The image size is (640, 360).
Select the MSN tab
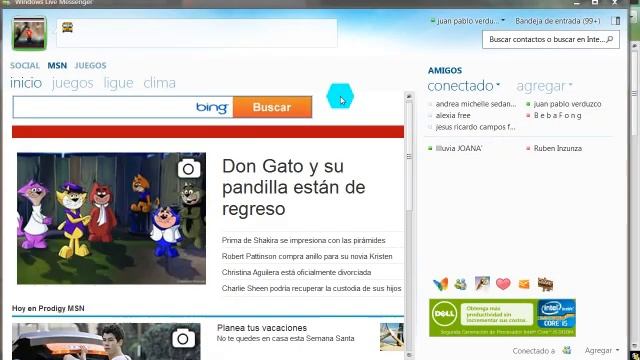(57, 65)
